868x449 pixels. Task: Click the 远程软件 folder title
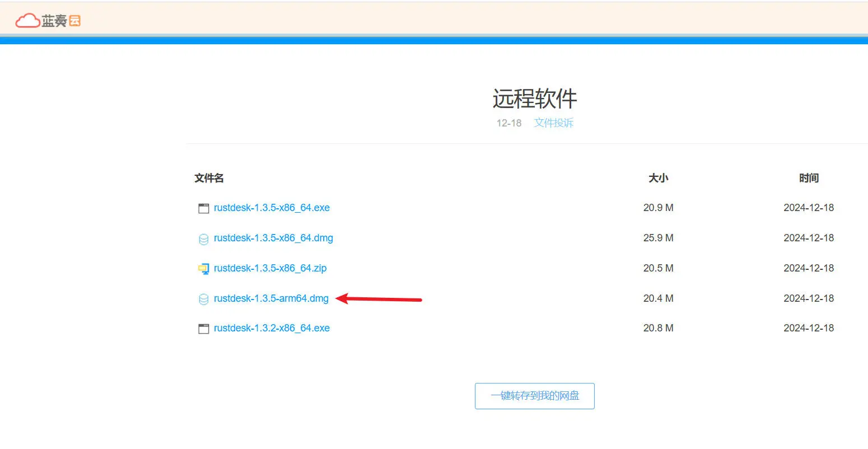click(535, 99)
